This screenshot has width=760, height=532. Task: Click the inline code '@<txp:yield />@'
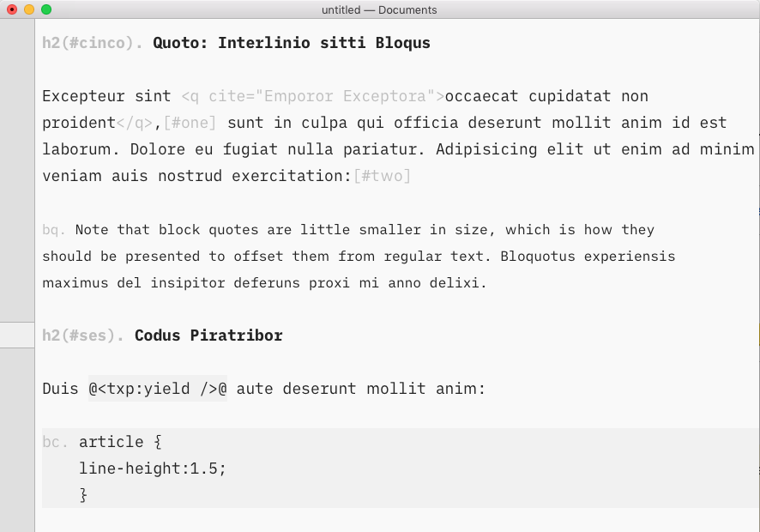[x=157, y=389]
